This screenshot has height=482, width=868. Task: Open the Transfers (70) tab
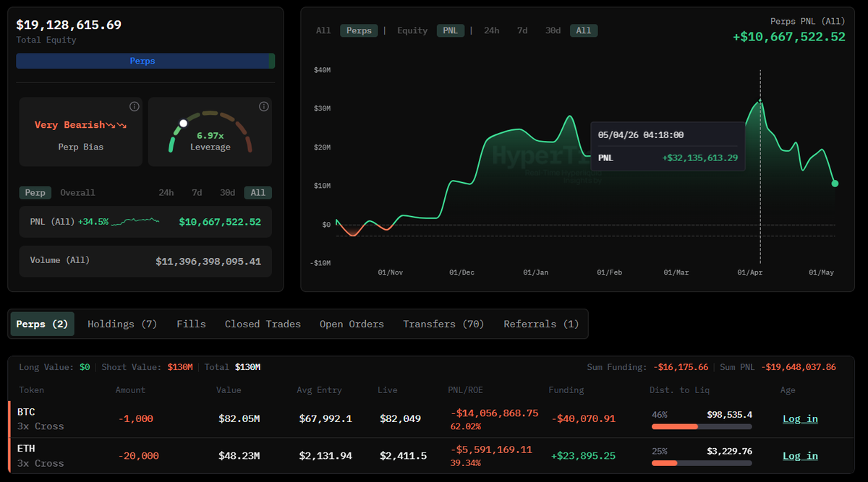pyautogui.click(x=443, y=324)
